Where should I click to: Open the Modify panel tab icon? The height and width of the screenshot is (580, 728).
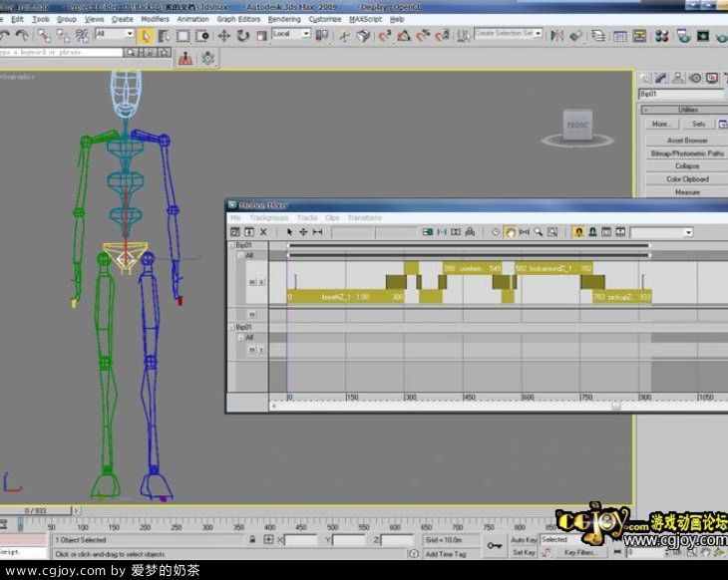coord(661,78)
